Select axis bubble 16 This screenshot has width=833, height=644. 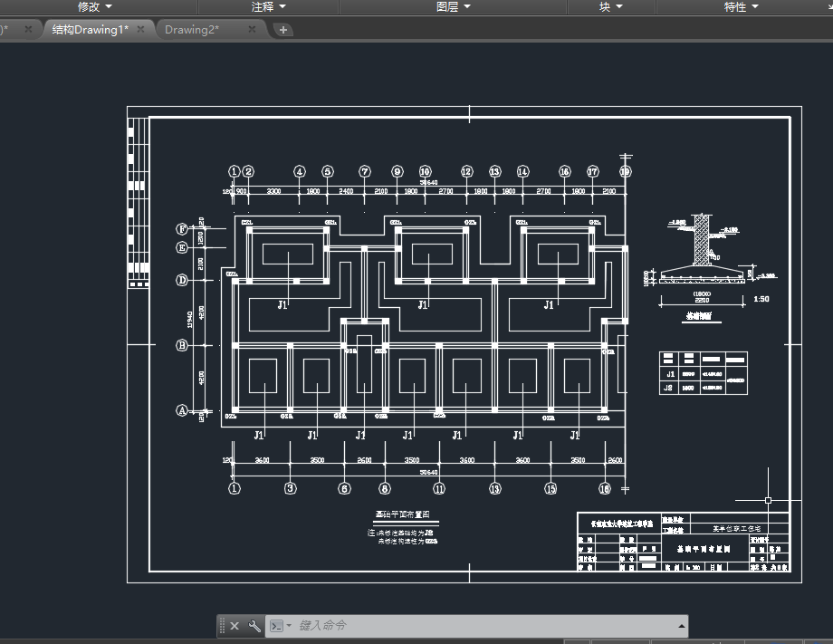tap(565, 171)
